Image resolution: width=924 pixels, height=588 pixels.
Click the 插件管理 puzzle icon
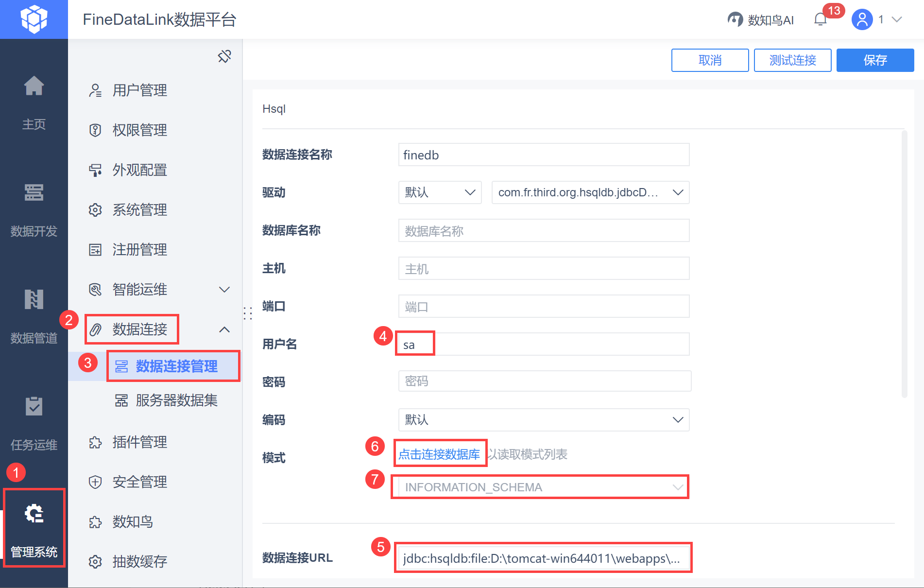(95, 442)
